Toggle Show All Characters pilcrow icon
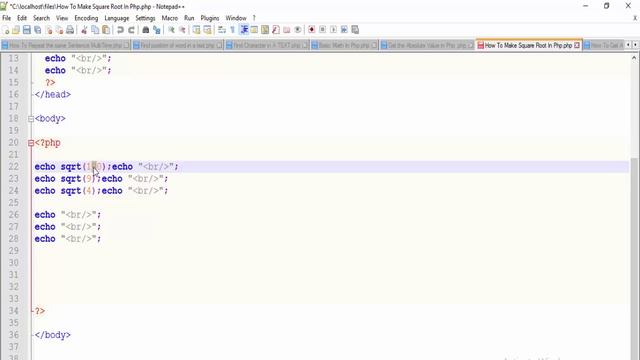This screenshot has height=360, width=640. [233, 30]
